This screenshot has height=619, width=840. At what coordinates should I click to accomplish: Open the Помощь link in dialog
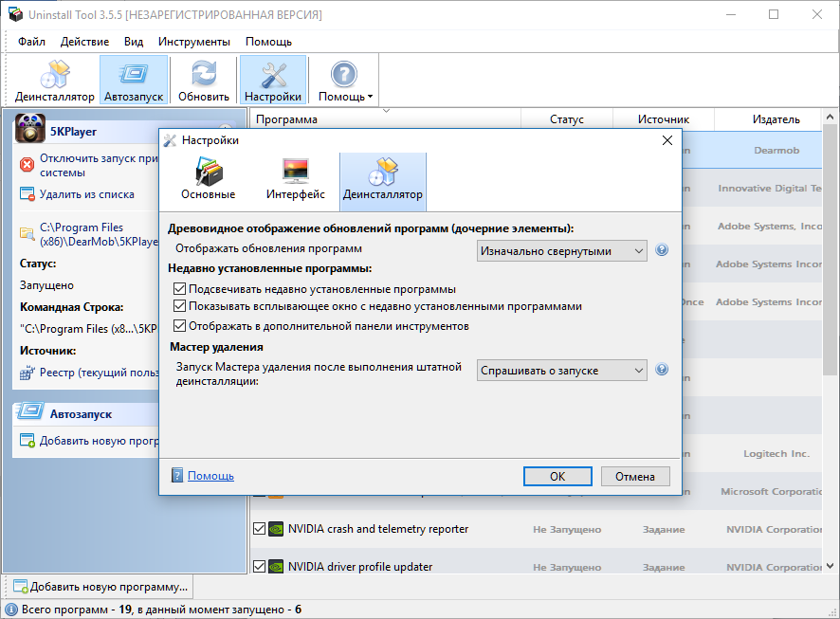point(210,476)
